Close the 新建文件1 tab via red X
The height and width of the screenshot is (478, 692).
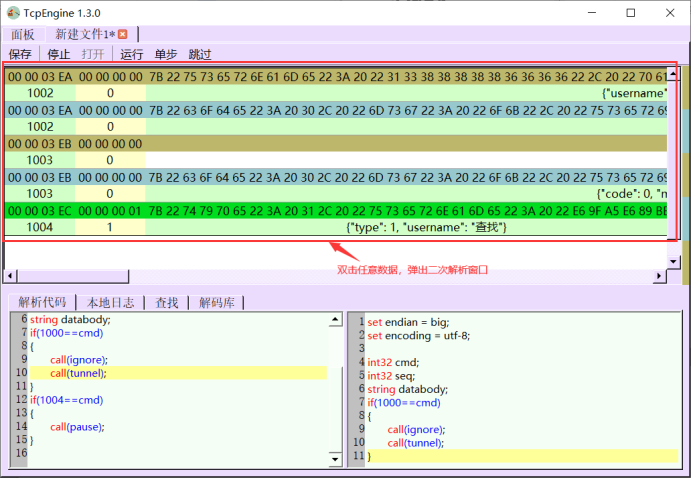point(123,34)
